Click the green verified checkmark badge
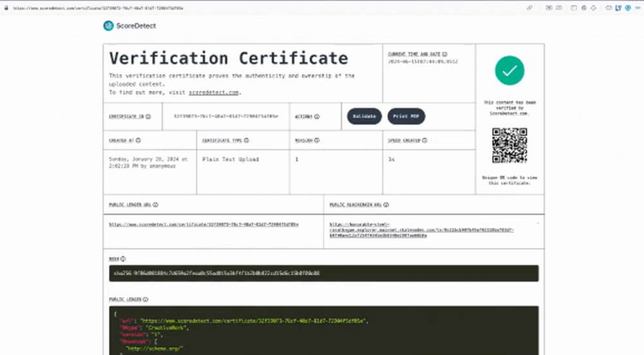Screen dimensions: 644x355 (509, 71)
